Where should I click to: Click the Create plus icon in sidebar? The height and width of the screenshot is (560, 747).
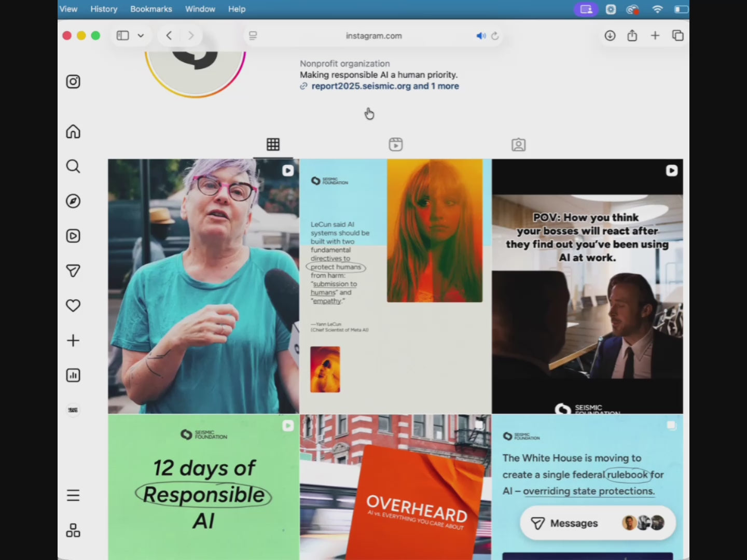pos(73,341)
